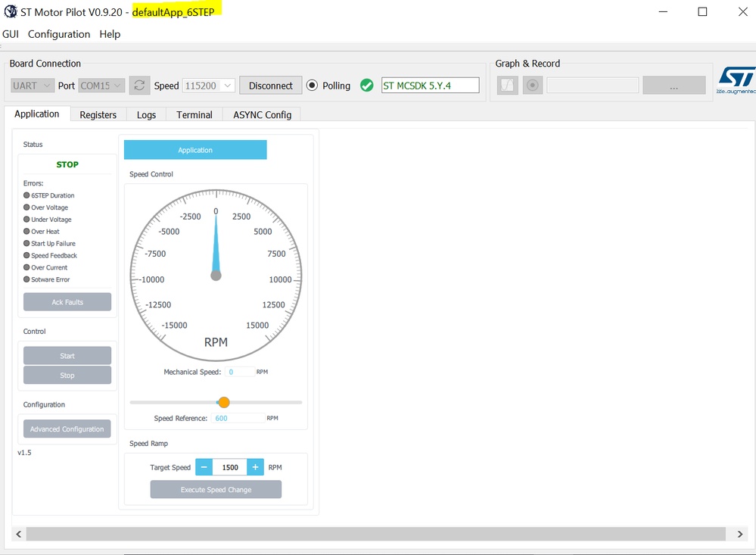
Task: Click the Over Voltage error indicator
Action: click(26, 207)
